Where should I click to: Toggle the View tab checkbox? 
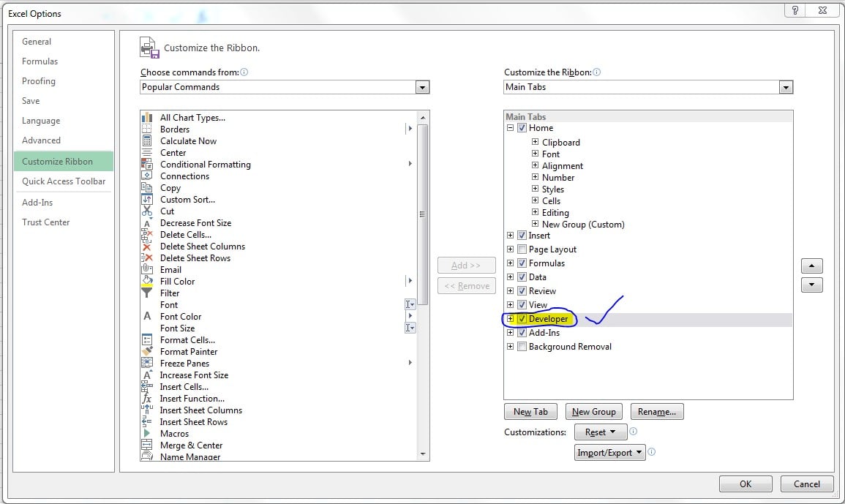coord(522,304)
